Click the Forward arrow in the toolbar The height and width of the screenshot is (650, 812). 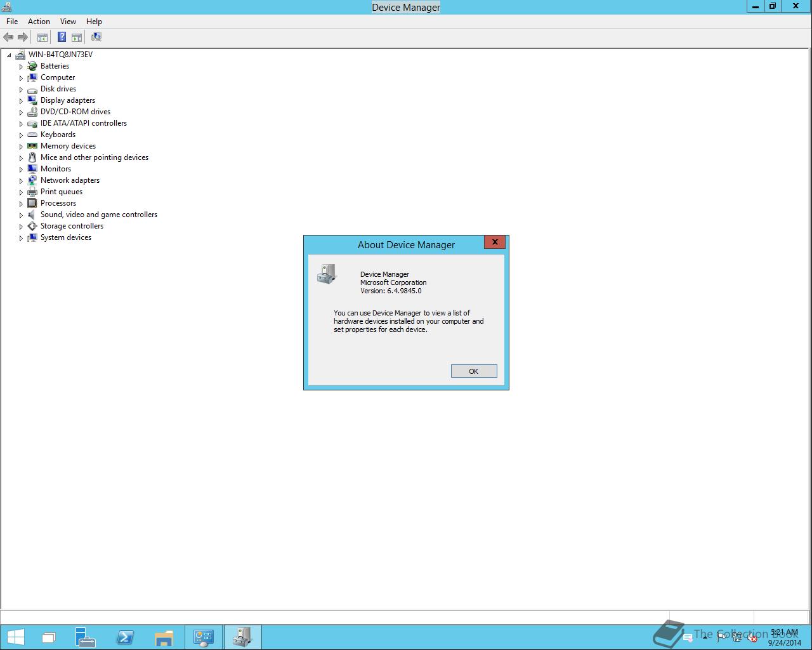pyautogui.click(x=23, y=37)
